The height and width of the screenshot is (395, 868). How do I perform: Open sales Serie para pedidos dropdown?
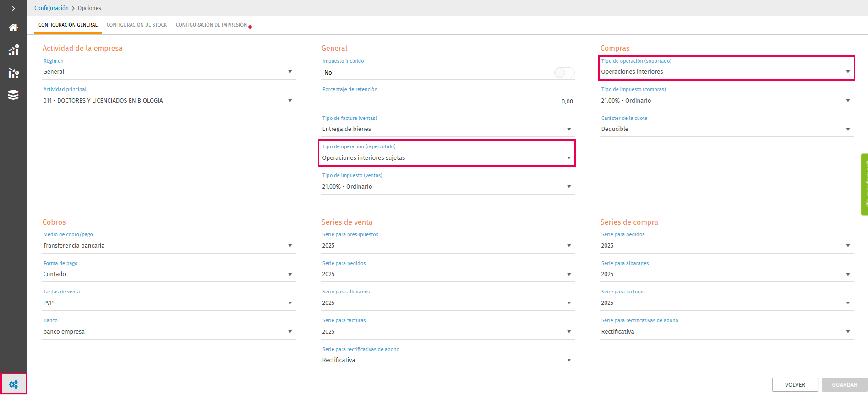pos(448,274)
